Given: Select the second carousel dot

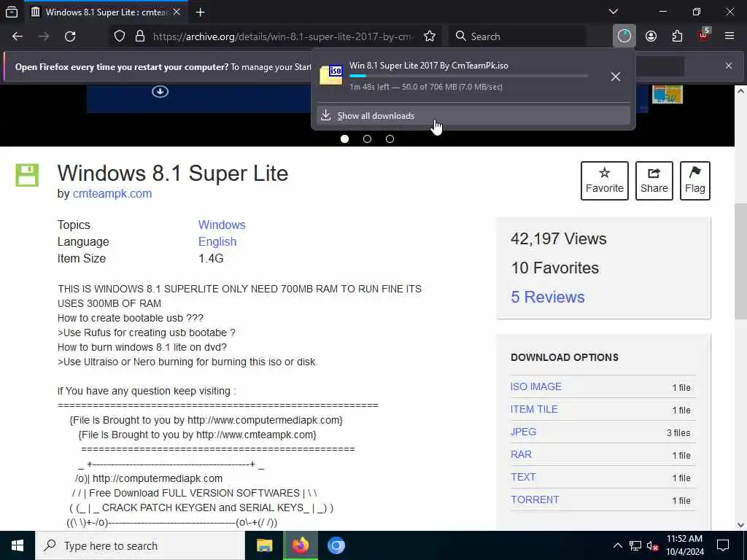Looking at the screenshot, I should point(368,139).
